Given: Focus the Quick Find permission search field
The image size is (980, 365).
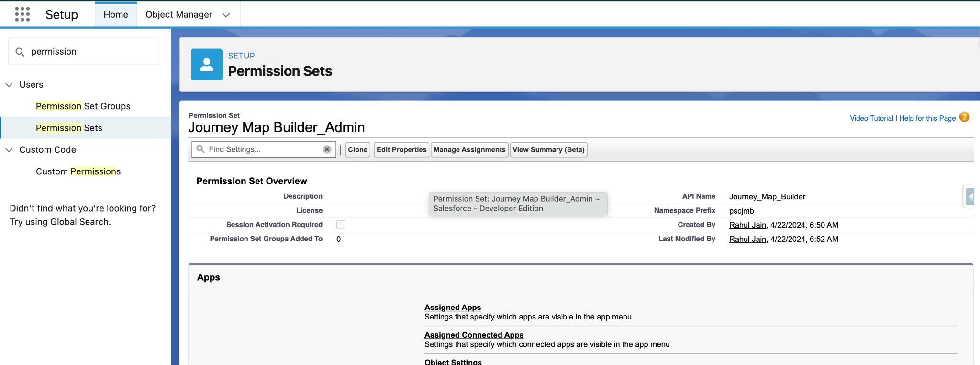Looking at the screenshot, I should tap(83, 51).
